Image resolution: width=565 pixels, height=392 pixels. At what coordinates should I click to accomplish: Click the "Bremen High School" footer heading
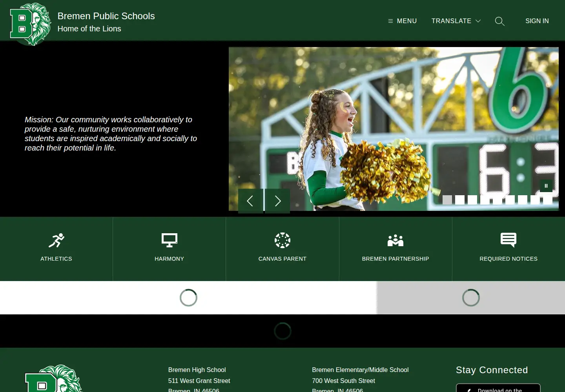pos(197,370)
